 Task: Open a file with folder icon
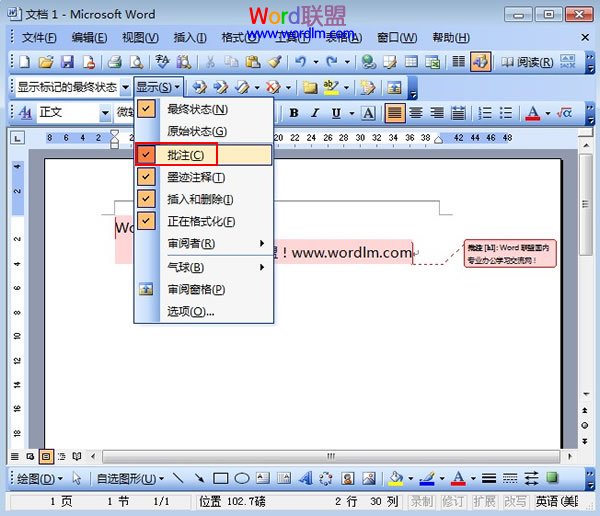(46, 62)
